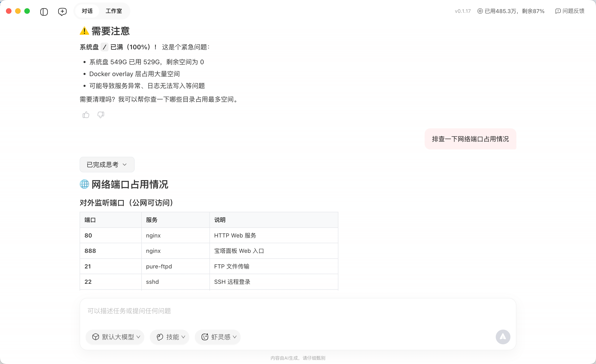Expand the 已完成思考 section

pyautogui.click(x=107, y=165)
